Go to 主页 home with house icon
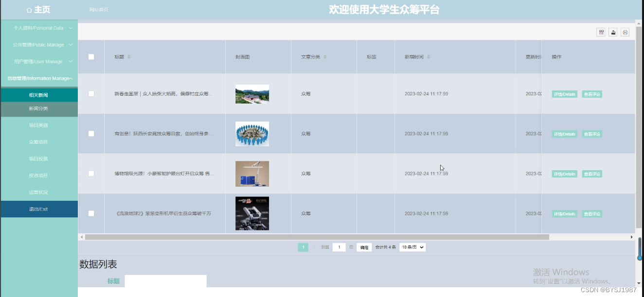Image resolution: width=644 pixels, height=297 pixels. point(38,10)
